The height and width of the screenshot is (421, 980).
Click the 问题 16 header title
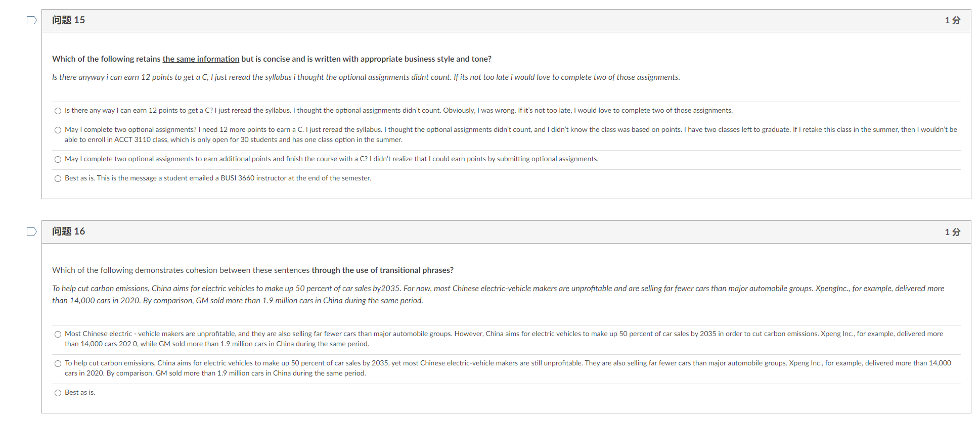tap(68, 231)
